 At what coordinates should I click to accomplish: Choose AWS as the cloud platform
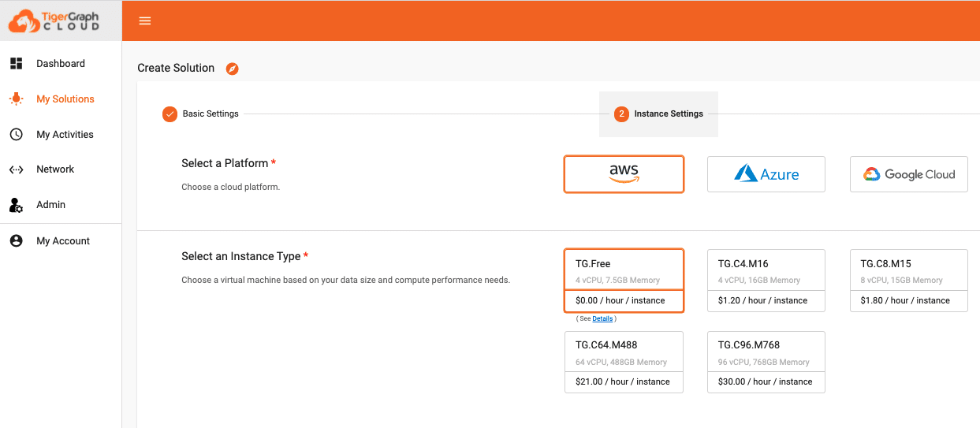coord(624,174)
